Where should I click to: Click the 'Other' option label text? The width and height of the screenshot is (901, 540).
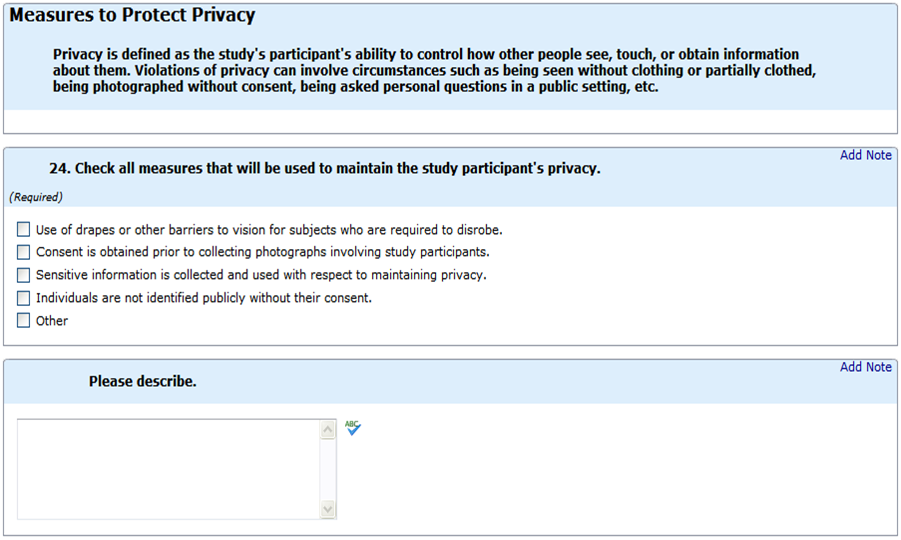tap(52, 321)
